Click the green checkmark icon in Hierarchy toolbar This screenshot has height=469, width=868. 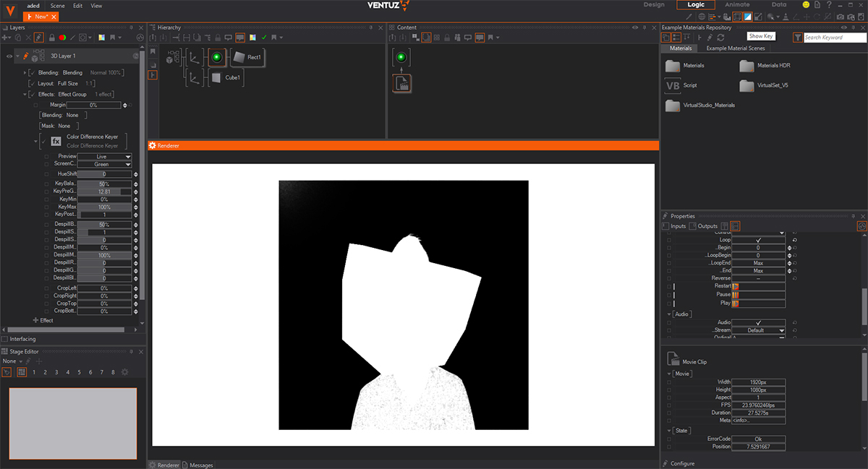[x=264, y=37]
